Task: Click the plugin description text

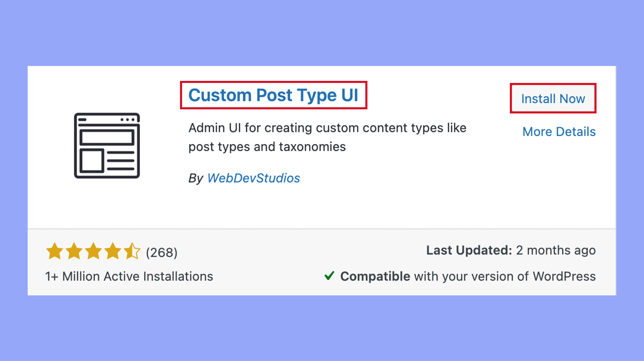Action: point(327,137)
